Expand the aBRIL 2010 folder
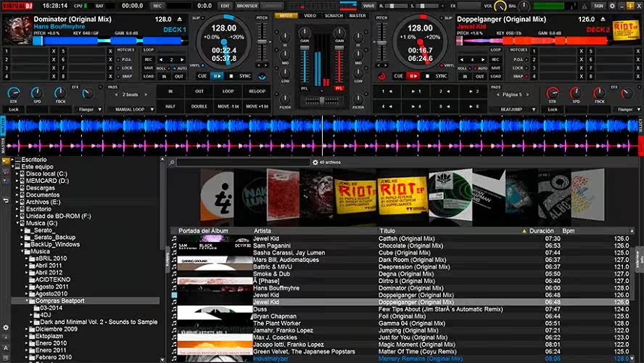The image size is (644, 363). 27,258
